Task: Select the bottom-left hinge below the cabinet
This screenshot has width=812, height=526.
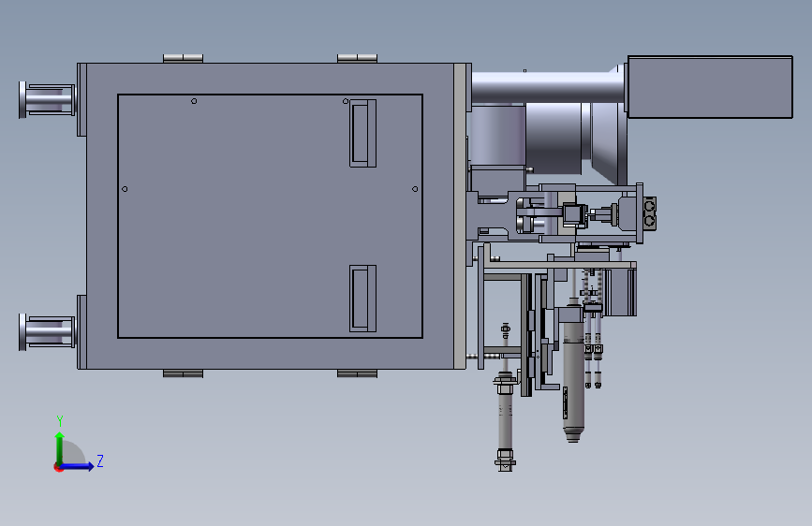Action: pos(183,373)
